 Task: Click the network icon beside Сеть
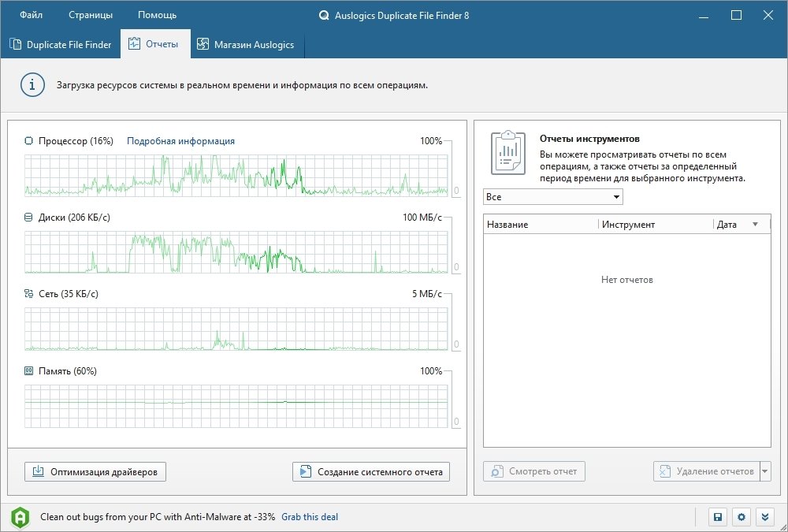click(29, 294)
